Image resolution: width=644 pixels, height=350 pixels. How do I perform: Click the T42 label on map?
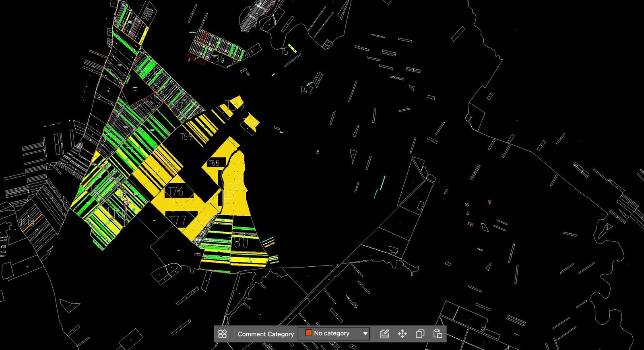point(306,90)
